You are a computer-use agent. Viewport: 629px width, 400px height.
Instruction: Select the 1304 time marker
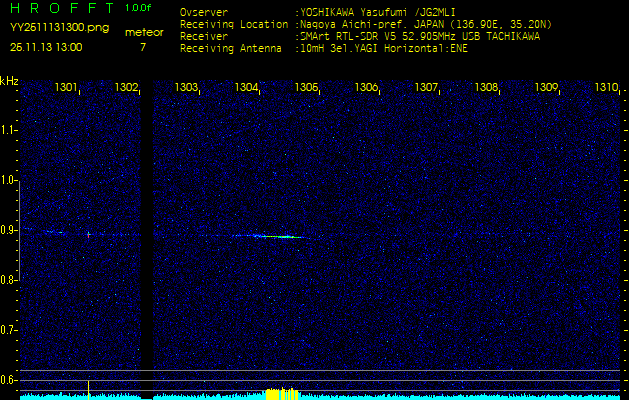pyautogui.click(x=247, y=88)
